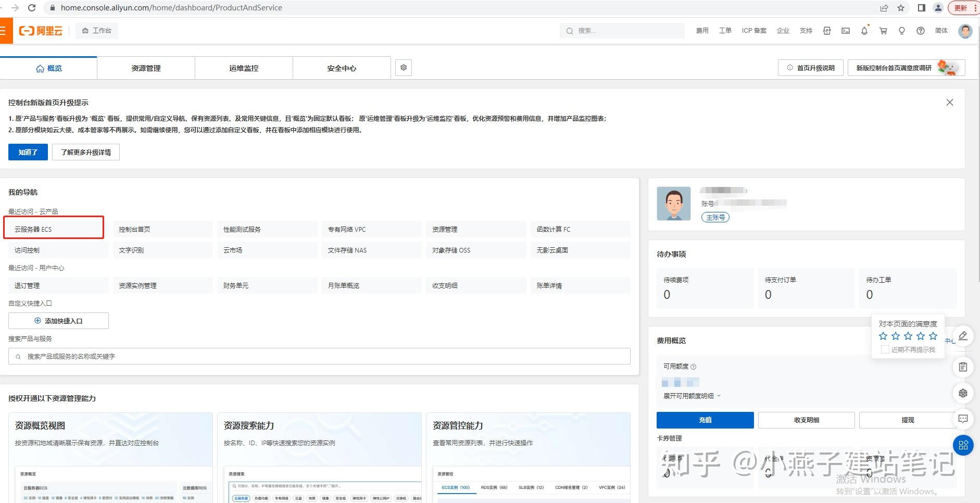980x503 pixels.
Task: Open the 工作台 workbench button
Action: coord(97,31)
